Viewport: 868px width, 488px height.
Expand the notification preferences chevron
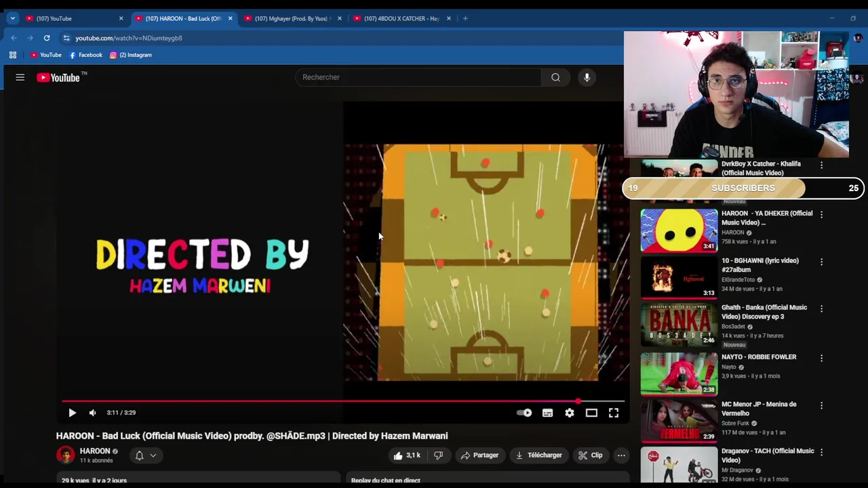(x=153, y=455)
